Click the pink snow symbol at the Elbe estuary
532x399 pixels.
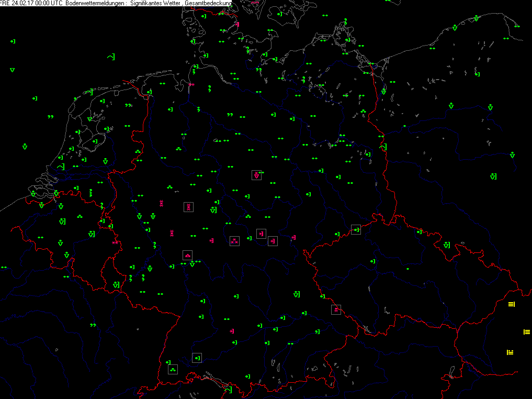192,84
